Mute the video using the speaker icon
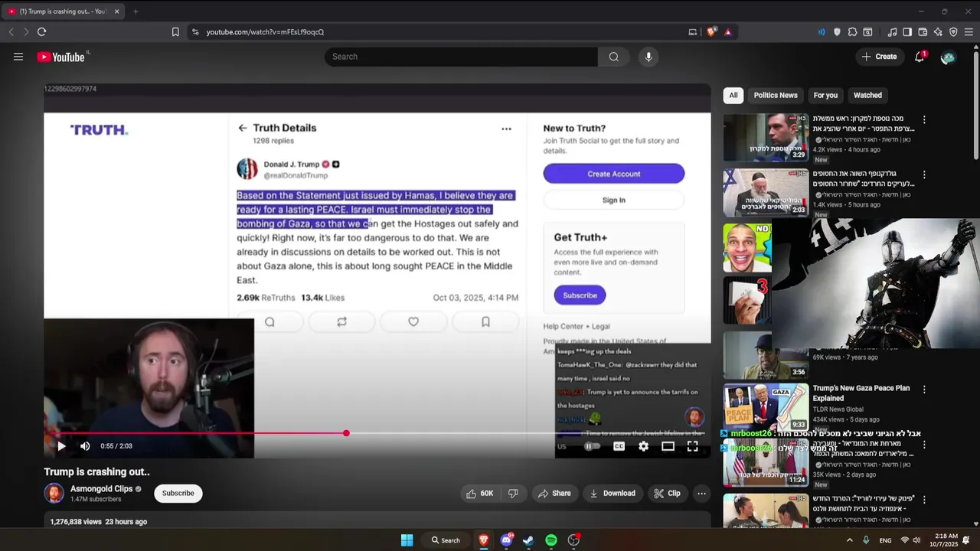 [85, 446]
